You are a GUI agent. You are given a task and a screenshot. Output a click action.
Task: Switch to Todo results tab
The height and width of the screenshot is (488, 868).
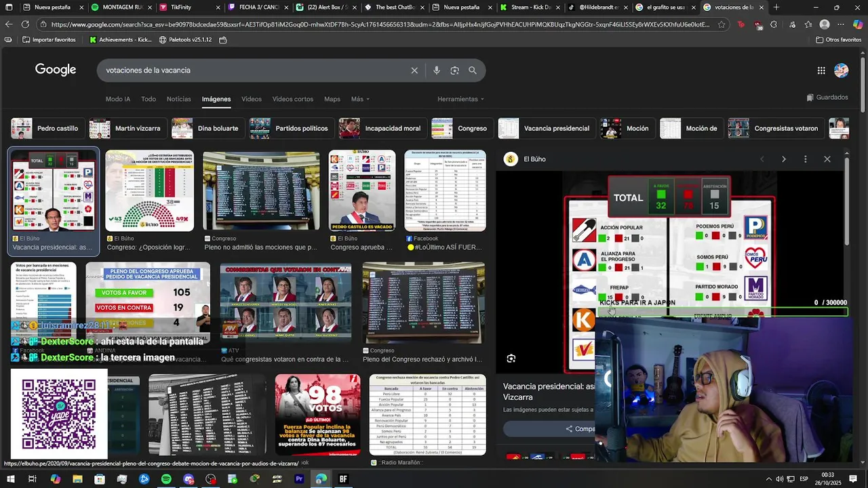pos(149,99)
